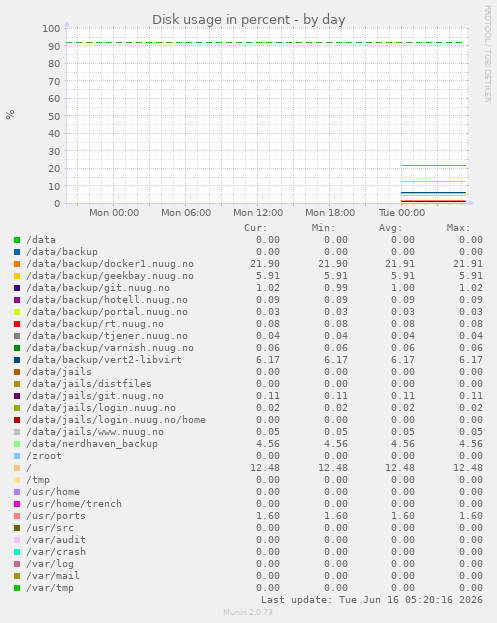This screenshot has height=623, width=497.
Task: Click the /data/jails/distfiles label
Action: 89,384
